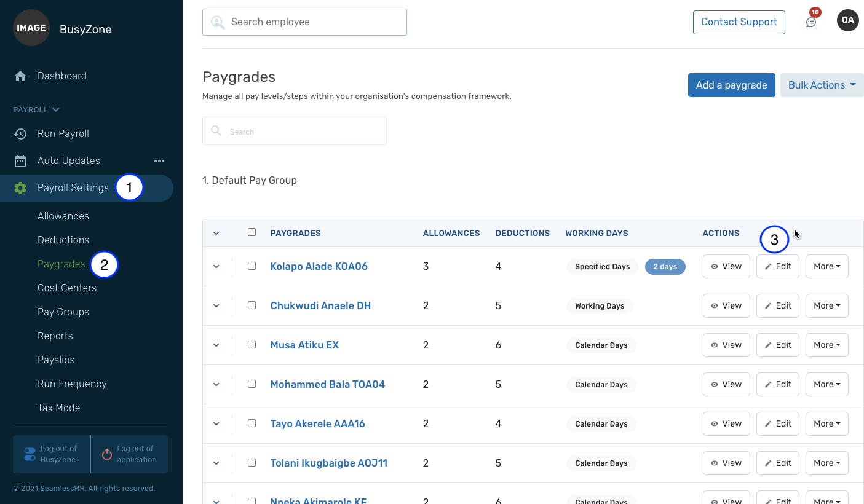View the Musa Atiku EX paygrade
The width and height of the screenshot is (864, 504).
pyautogui.click(x=726, y=345)
